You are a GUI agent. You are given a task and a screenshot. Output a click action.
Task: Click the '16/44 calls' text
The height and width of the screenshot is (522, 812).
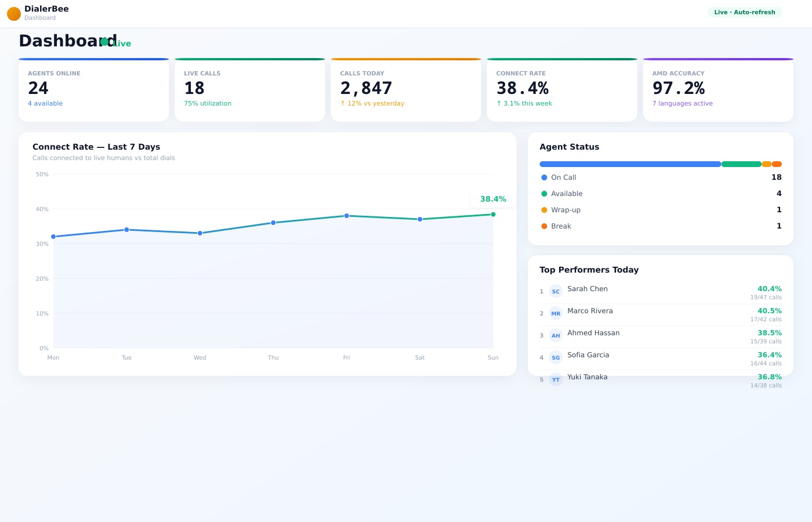click(766, 364)
